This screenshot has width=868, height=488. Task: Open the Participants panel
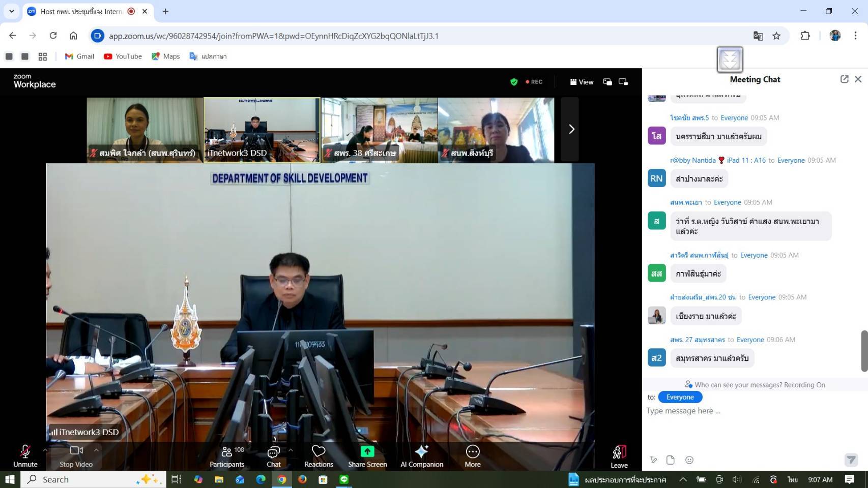coord(227,456)
